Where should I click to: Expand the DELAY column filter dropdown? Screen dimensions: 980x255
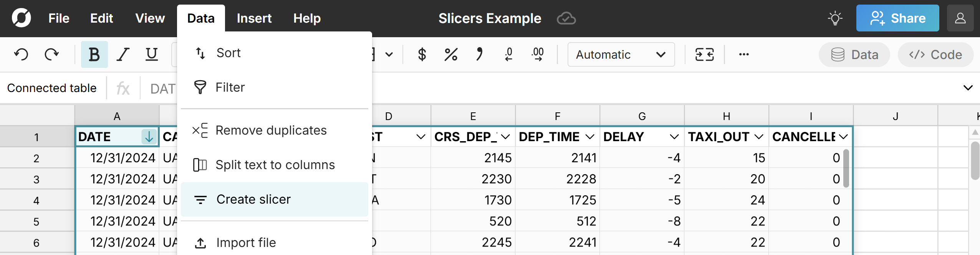coord(674,137)
